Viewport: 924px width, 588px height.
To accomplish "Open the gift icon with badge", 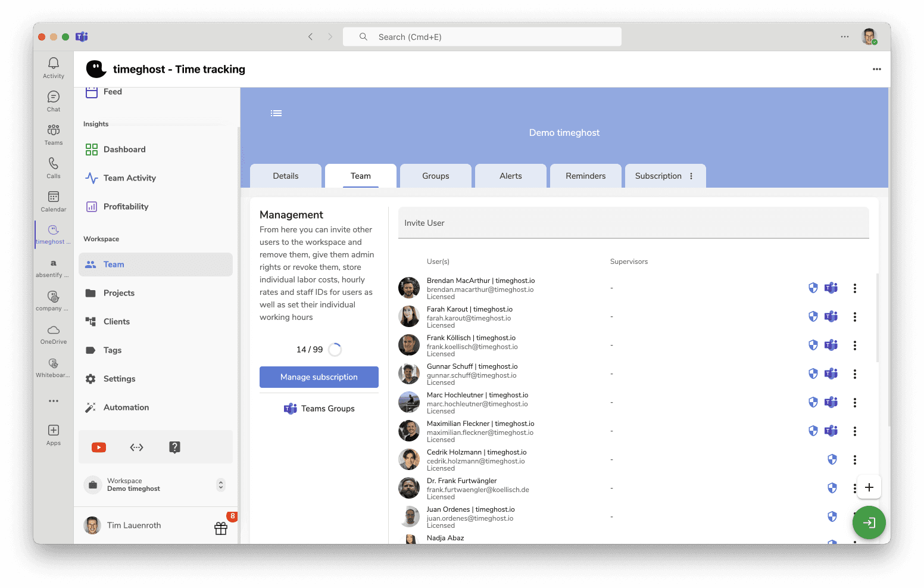I will coord(221,528).
